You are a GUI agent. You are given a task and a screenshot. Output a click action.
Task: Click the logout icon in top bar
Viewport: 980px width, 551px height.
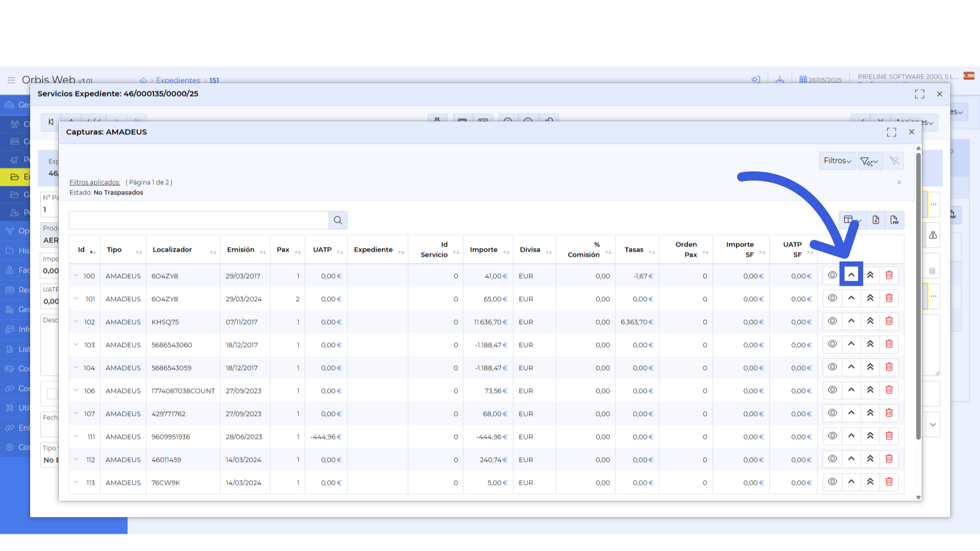tap(756, 80)
